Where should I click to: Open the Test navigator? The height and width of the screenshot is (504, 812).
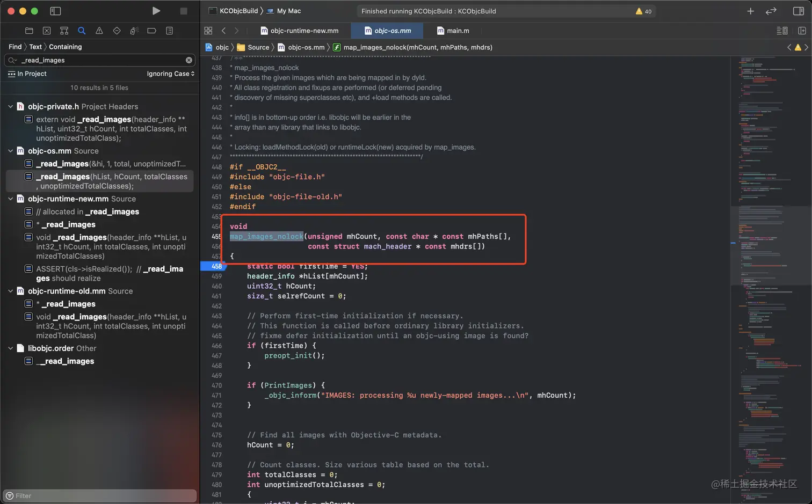pyautogui.click(x=117, y=31)
